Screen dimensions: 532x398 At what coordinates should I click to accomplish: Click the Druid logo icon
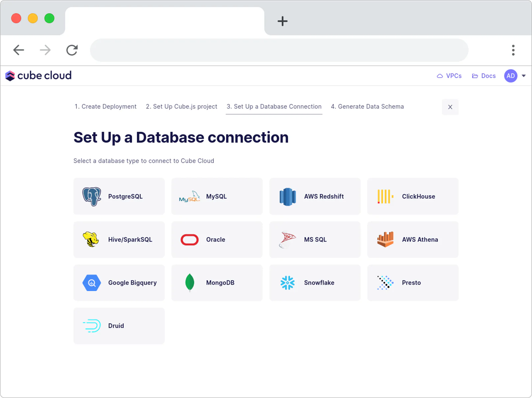[x=92, y=326]
